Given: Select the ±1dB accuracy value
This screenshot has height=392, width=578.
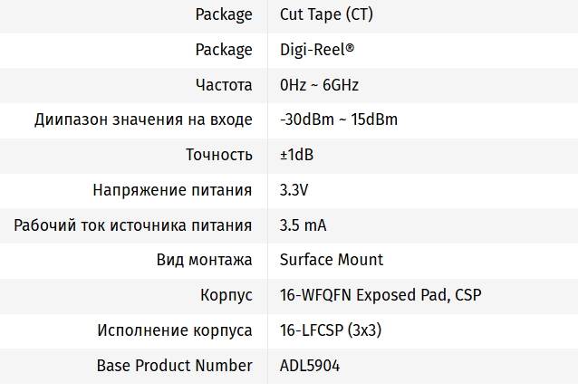Looking at the screenshot, I should point(297,155).
